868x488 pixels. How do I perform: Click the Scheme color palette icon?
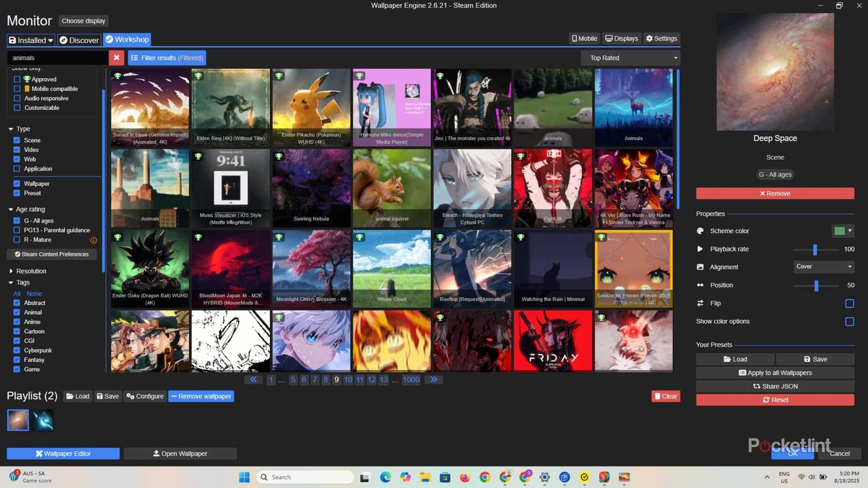[701, 231]
